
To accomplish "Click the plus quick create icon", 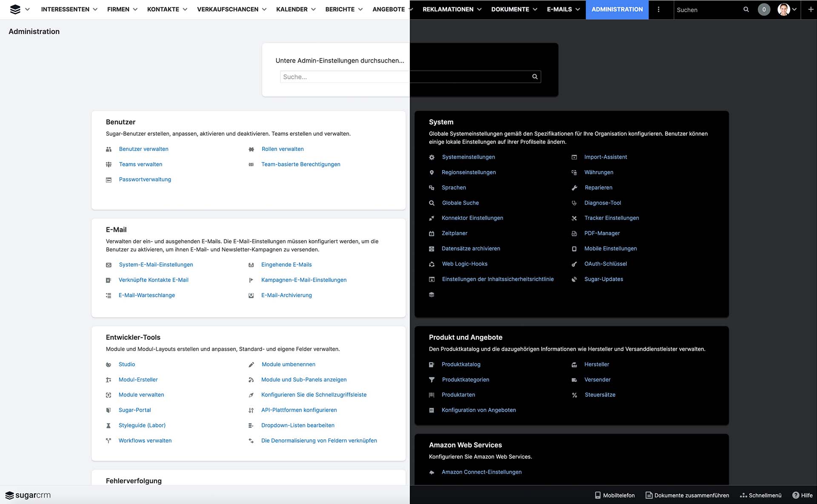I will click(811, 9).
